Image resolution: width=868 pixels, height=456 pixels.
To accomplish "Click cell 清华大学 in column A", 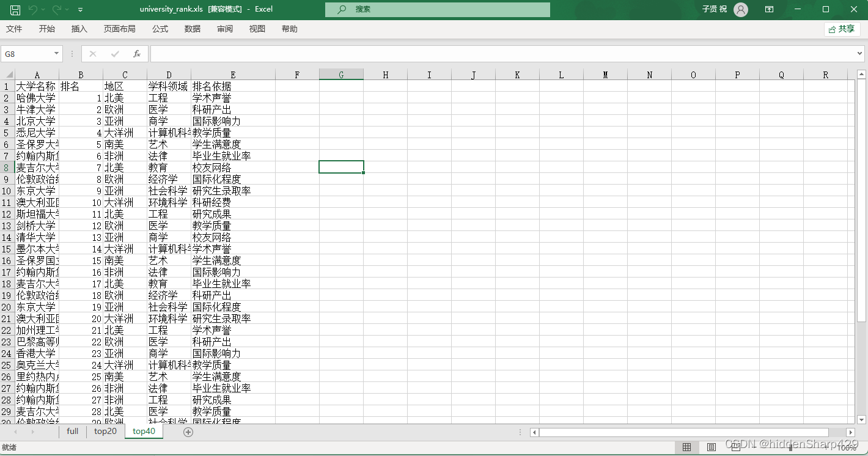I will (37, 237).
